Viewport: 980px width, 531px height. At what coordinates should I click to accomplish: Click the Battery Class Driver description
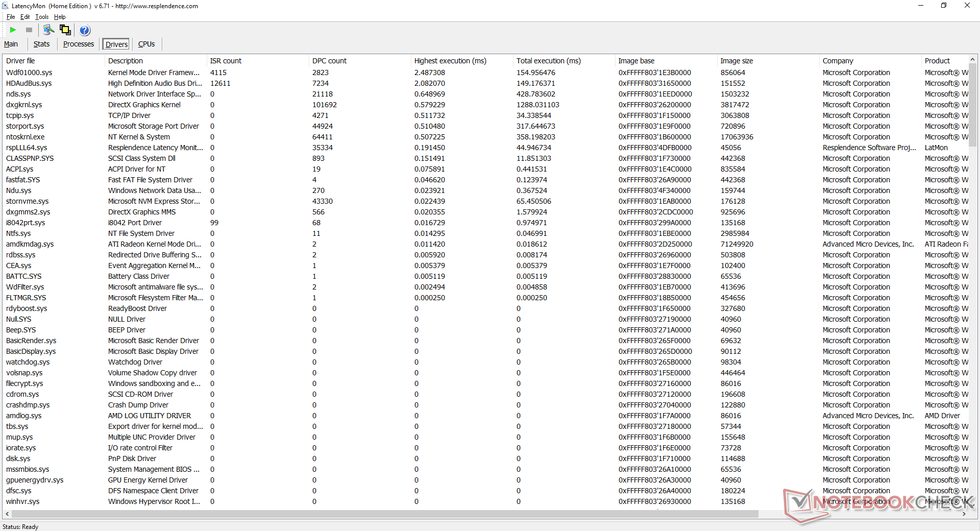139,276
